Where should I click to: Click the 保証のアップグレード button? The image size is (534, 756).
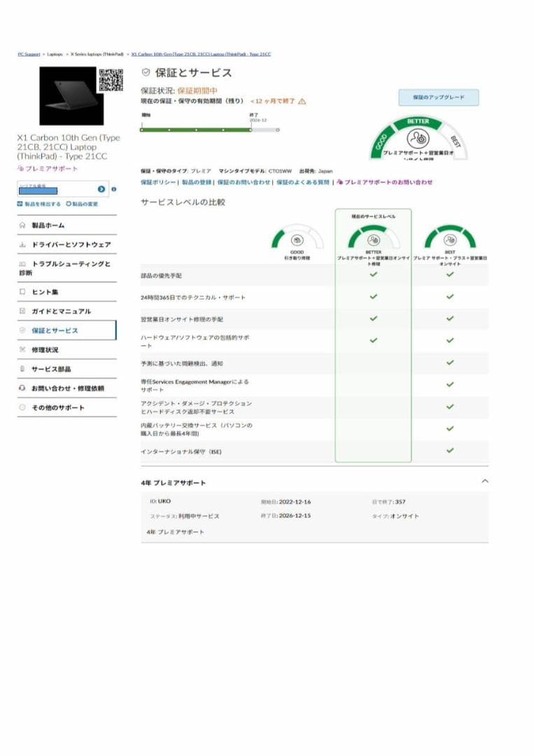pyautogui.click(x=439, y=97)
